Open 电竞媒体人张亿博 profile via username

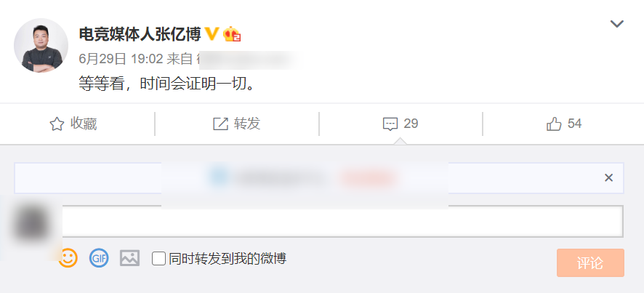pos(140,34)
